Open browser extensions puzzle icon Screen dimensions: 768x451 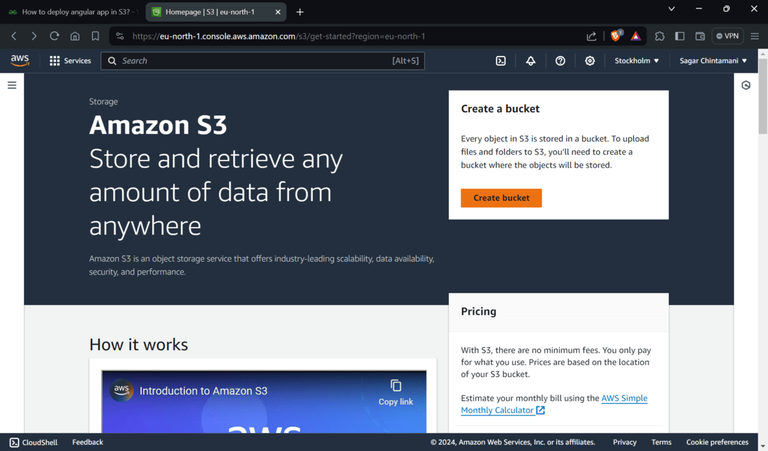660,36
